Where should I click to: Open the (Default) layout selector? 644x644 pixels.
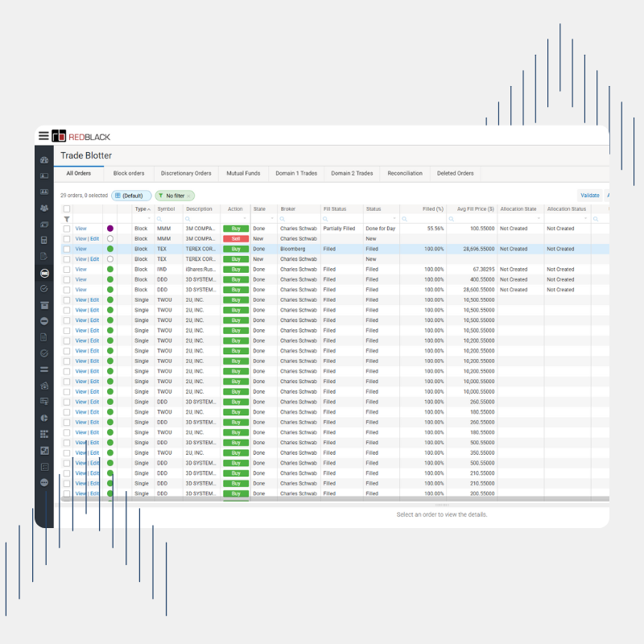coord(131,196)
